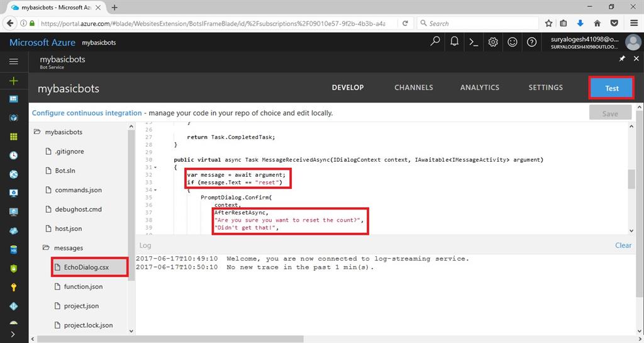Switch to the DEVELOP tab

(x=348, y=87)
